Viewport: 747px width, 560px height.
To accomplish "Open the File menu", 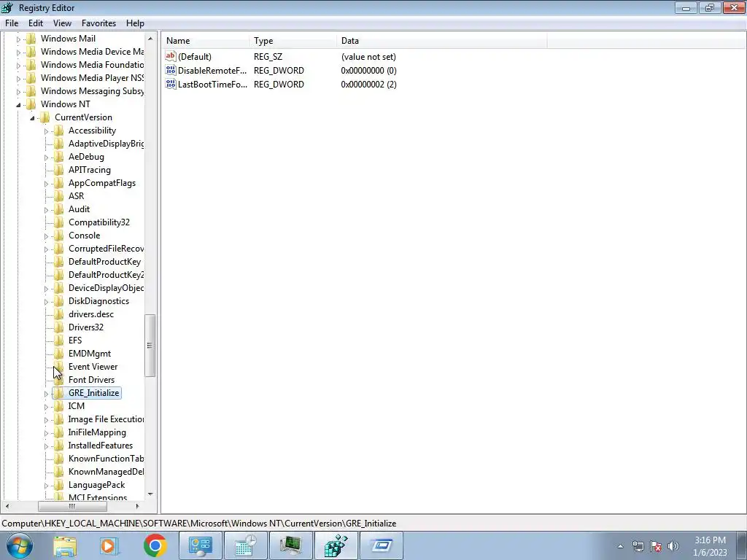I will point(12,23).
